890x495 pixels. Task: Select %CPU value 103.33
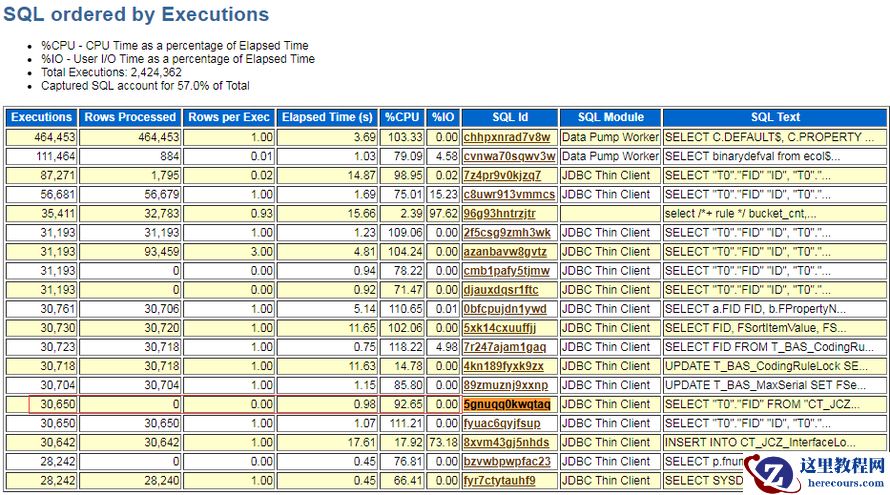click(x=405, y=137)
